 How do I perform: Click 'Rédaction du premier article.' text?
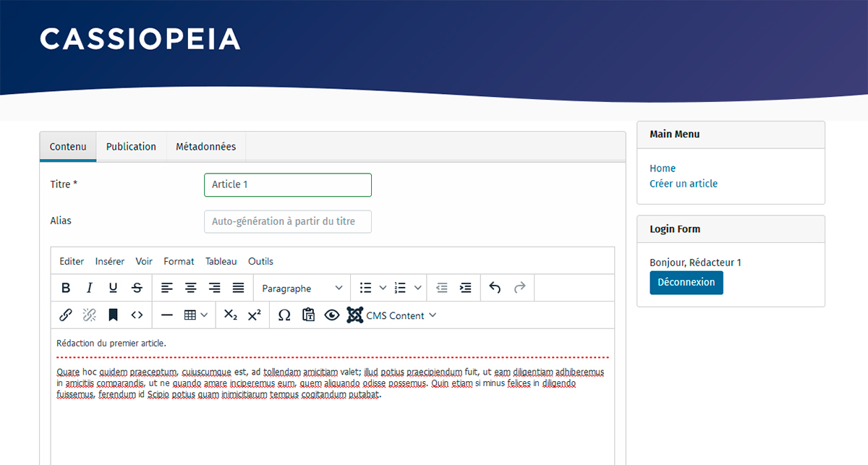pos(111,343)
